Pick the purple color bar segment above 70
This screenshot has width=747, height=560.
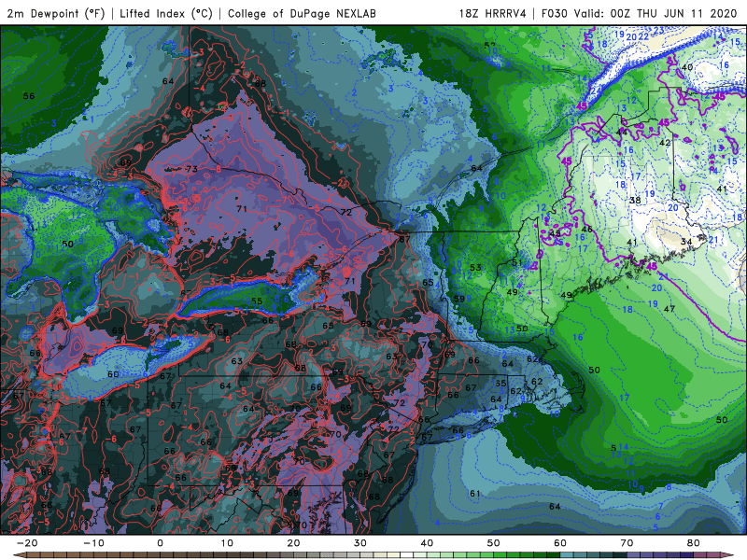click(x=633, y=555)
